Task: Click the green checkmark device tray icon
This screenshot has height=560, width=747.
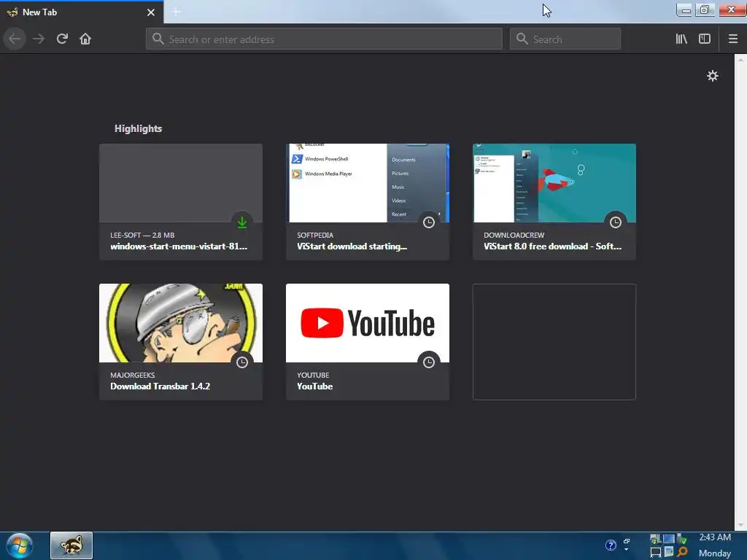Action: (682, 539)
